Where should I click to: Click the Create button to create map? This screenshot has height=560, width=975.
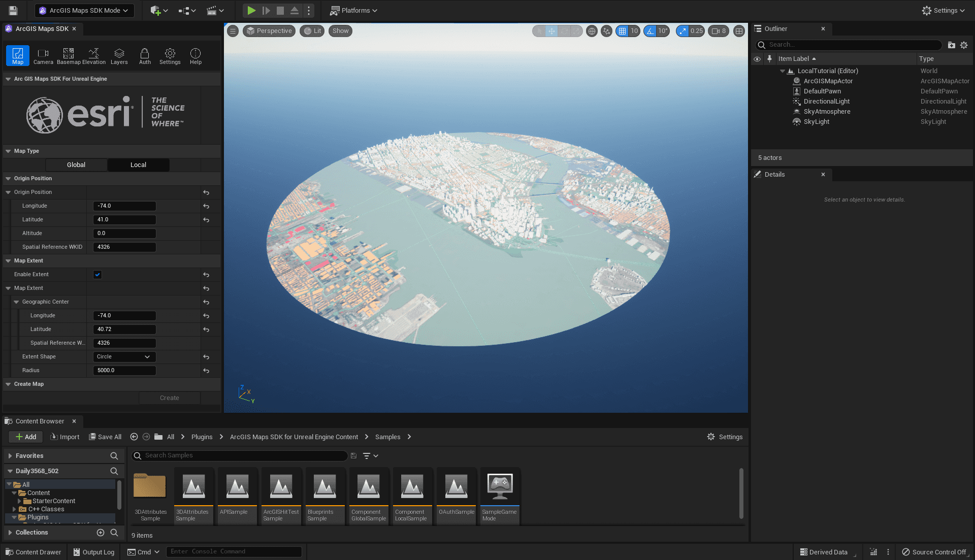click(x=170, y=398)
